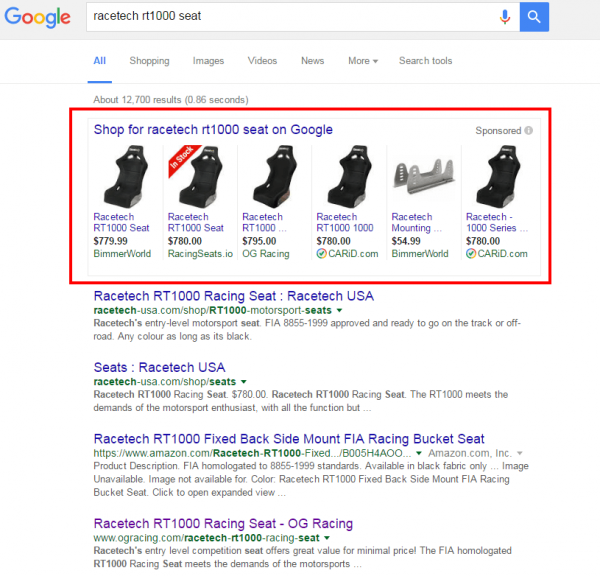
Task: Expand arrow next to racetech-usa.com/shop/seats URL
Action: 243,382
